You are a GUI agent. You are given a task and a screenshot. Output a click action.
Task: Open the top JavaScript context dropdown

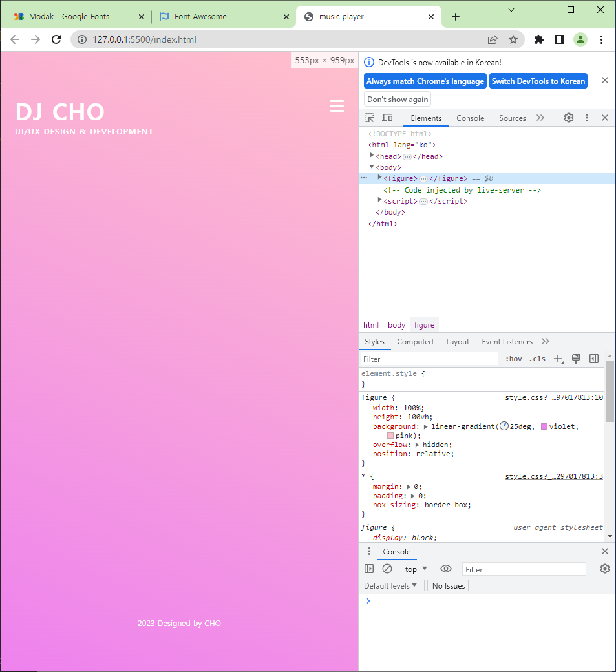click(x=416, y=569)
